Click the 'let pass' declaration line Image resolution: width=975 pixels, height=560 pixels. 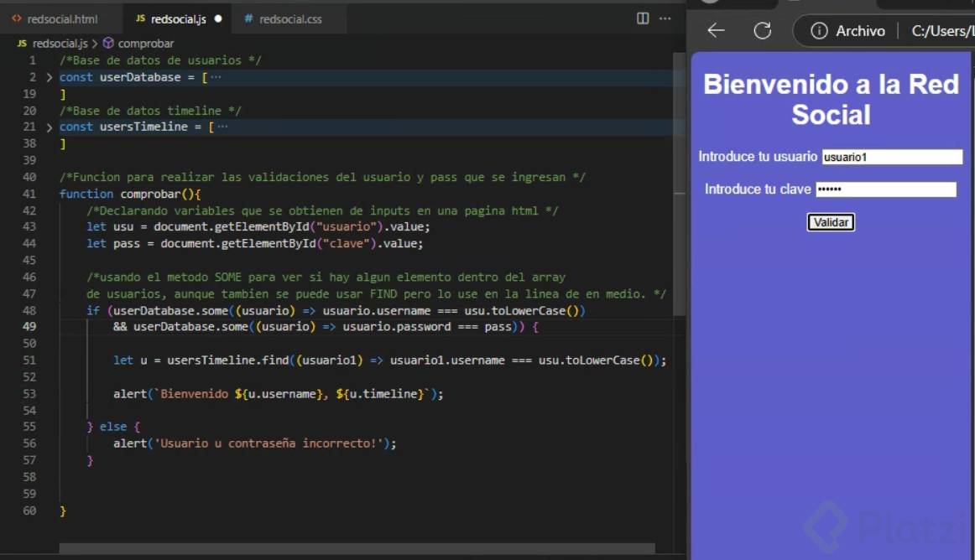coord(255,244)
